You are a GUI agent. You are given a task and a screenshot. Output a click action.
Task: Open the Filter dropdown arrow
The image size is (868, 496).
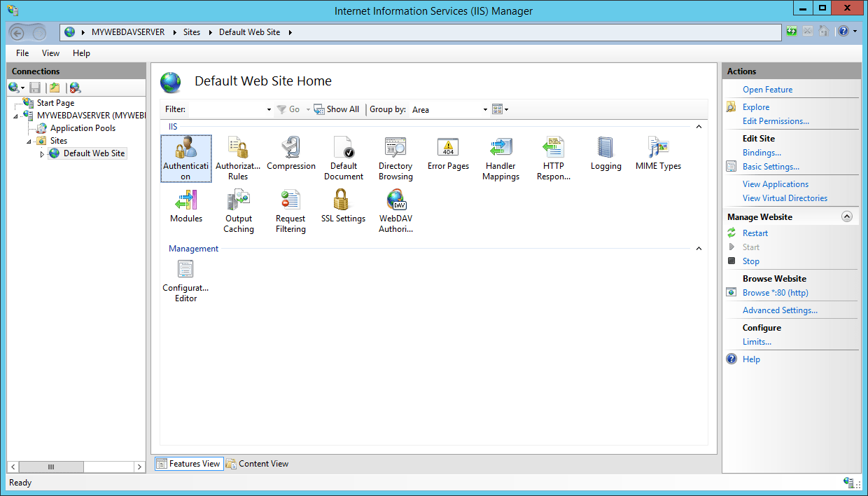(x=269, y=110)
